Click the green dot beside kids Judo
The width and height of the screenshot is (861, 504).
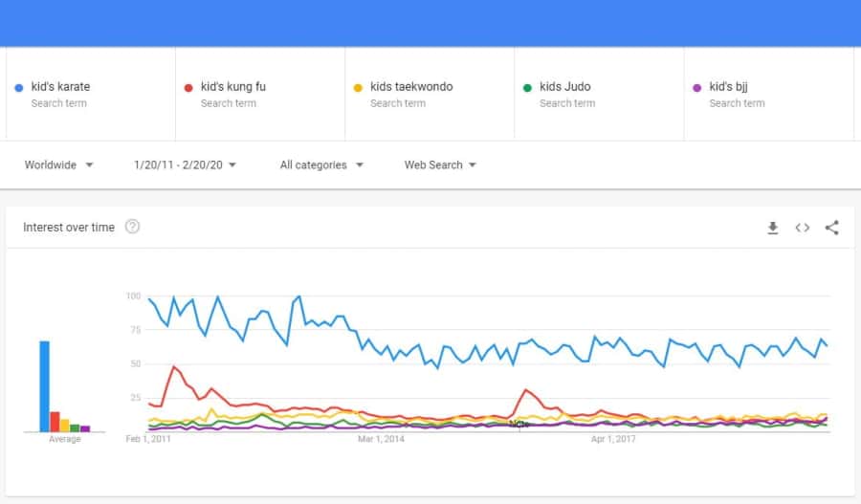527,88
